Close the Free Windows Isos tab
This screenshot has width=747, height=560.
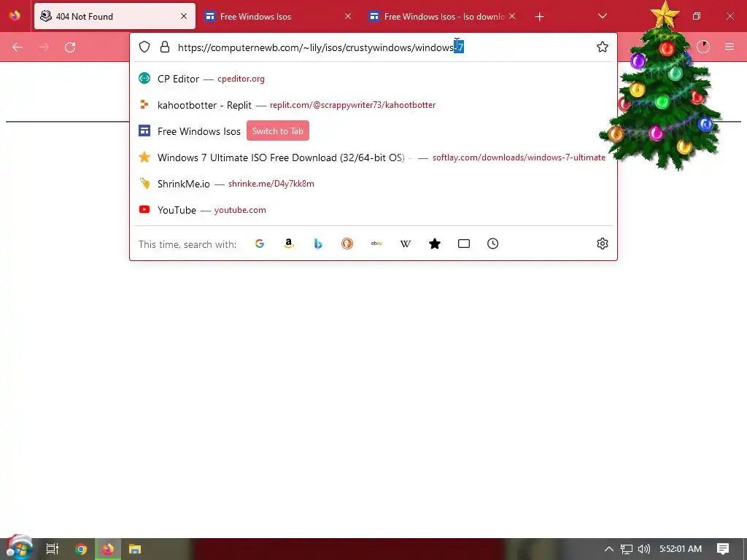348,16
